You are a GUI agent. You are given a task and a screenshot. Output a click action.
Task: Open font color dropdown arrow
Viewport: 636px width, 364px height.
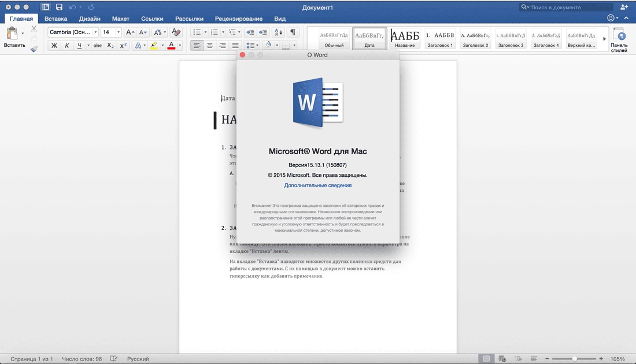(180, 46)
